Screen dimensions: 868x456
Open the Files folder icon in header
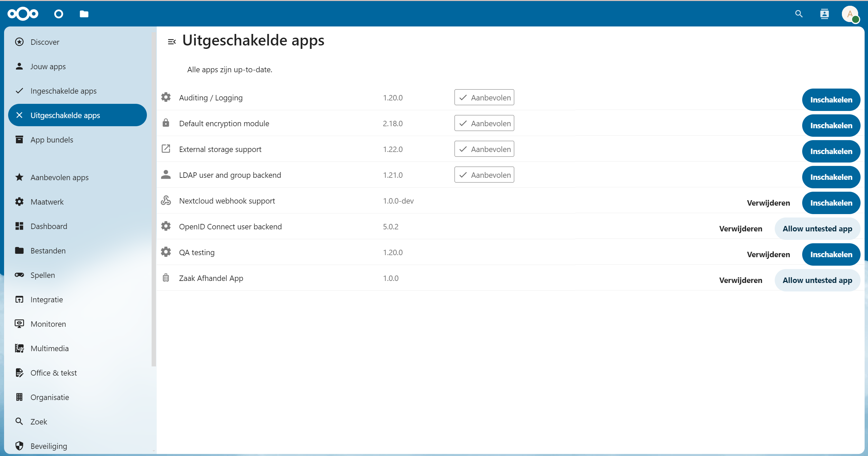pos(84,14)
